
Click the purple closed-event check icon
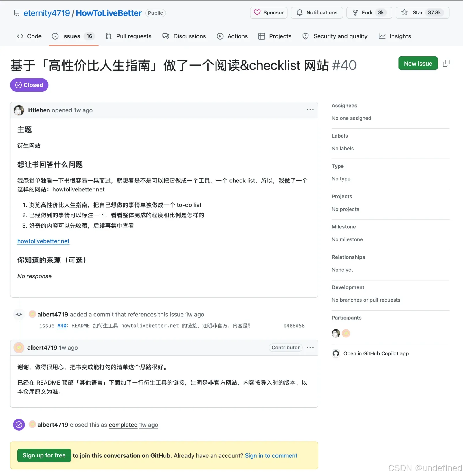click(19, 425)
